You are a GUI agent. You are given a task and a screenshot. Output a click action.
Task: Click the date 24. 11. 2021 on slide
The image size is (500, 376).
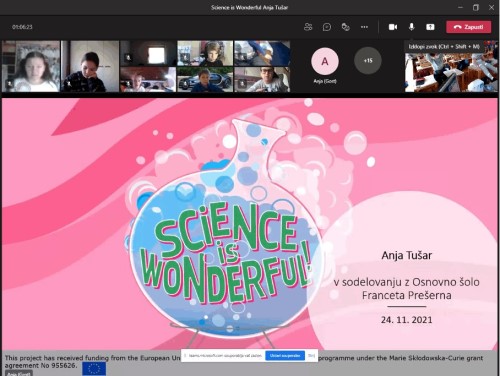click(x=407, y=320)
